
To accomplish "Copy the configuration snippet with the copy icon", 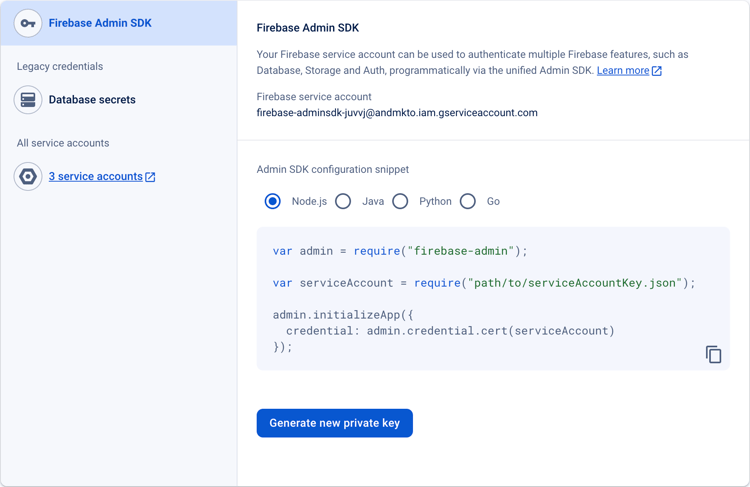I will click(x=713, y=354).
